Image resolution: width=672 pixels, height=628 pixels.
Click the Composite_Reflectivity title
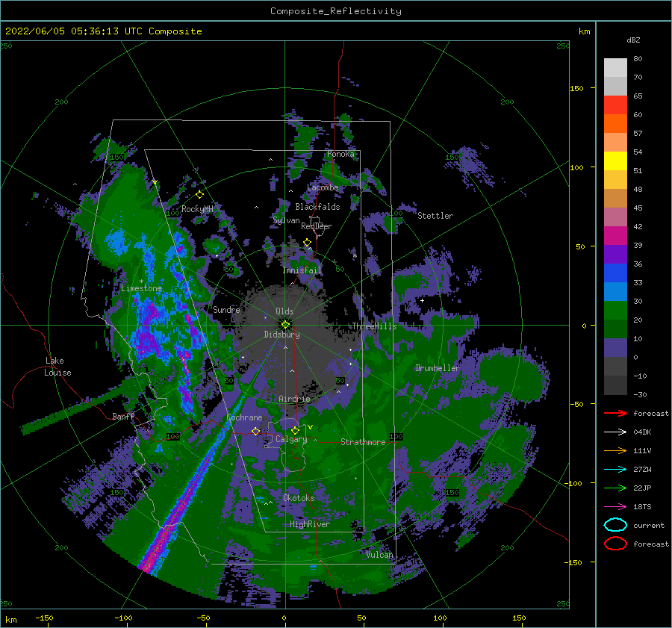point(336,11)
